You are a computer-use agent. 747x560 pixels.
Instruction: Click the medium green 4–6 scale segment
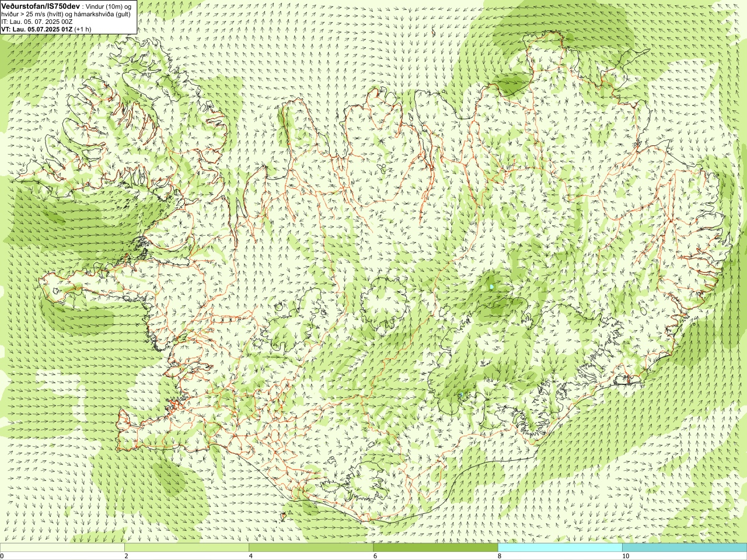coord(311,548)
